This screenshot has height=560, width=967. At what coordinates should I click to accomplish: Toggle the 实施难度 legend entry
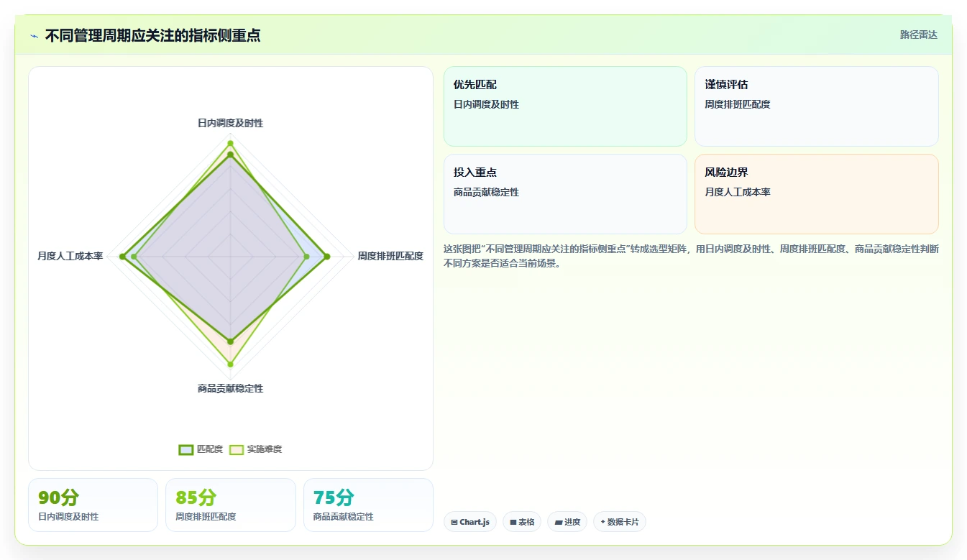255,449
